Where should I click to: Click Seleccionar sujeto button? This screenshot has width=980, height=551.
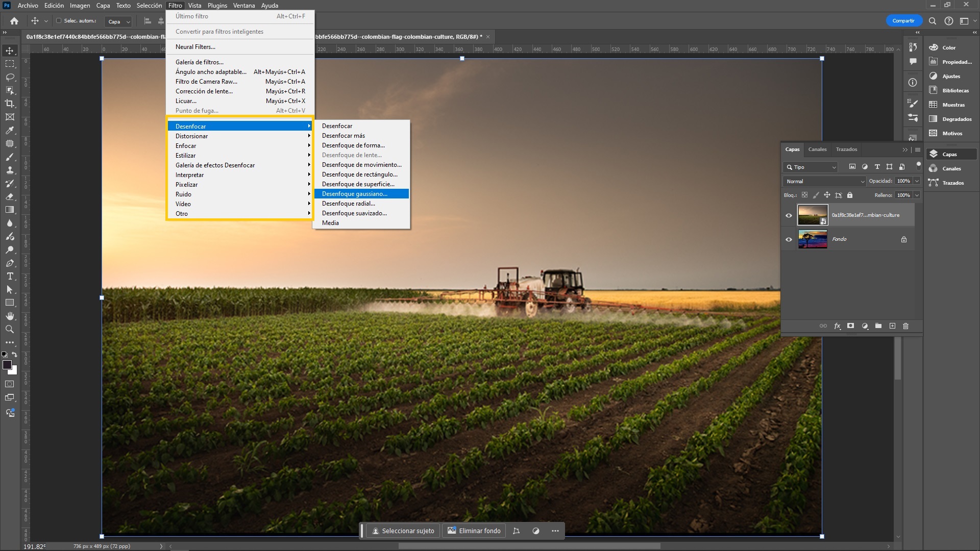click(x=403, y=531)
